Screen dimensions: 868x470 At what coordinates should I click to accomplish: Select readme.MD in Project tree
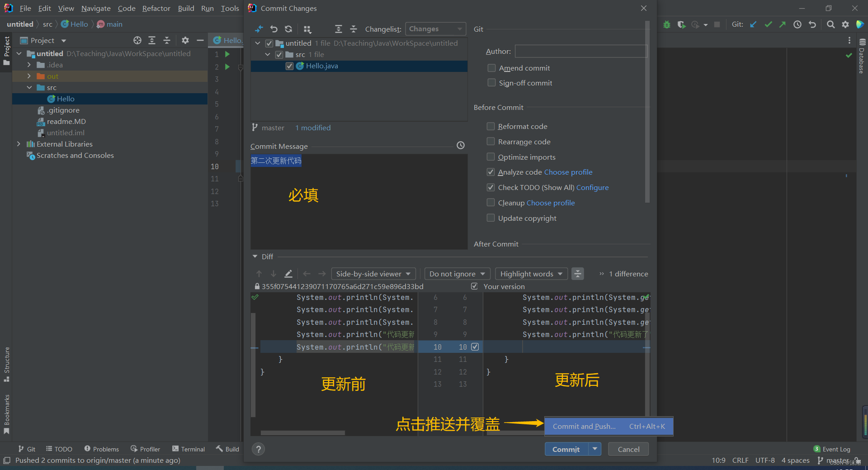66,122
